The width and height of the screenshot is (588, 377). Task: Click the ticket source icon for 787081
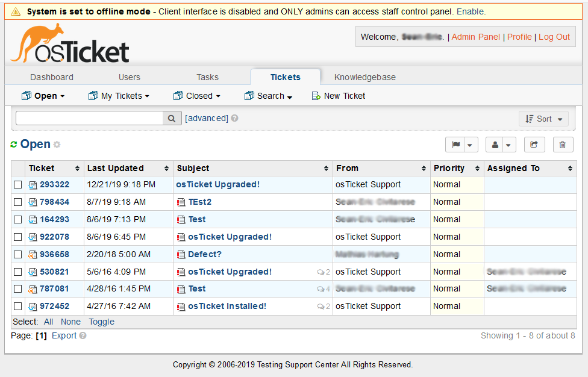click(x=33, y=289)
